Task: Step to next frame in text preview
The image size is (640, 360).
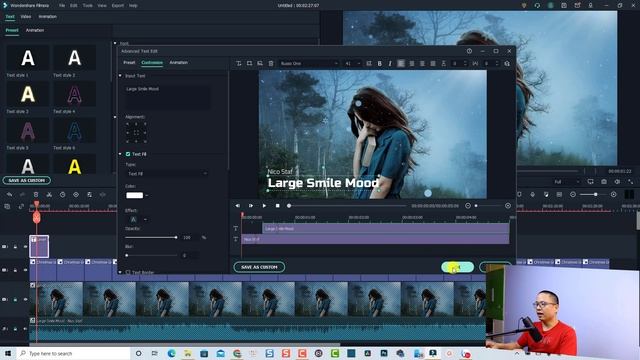Action: point(251,206)
